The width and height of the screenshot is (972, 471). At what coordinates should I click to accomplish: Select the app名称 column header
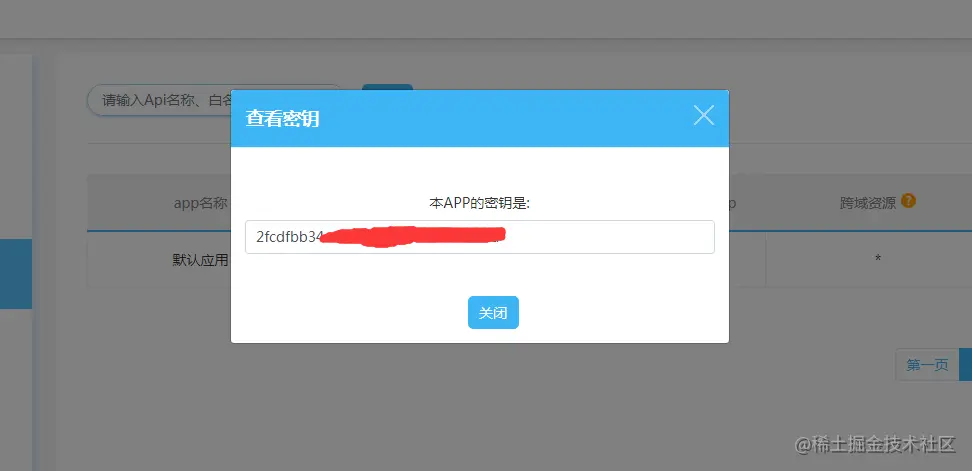click(200, 203)
